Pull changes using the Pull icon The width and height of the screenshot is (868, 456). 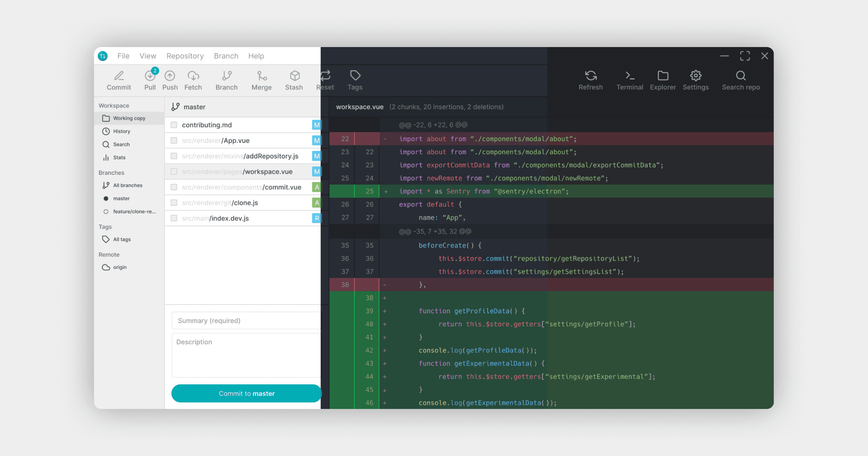150,76
